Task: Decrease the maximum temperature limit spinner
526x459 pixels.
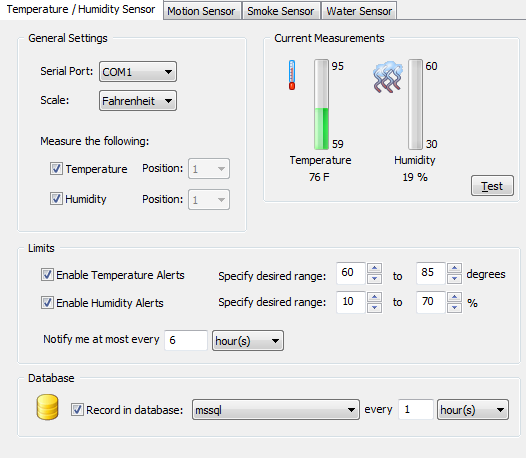Action: 454,278
